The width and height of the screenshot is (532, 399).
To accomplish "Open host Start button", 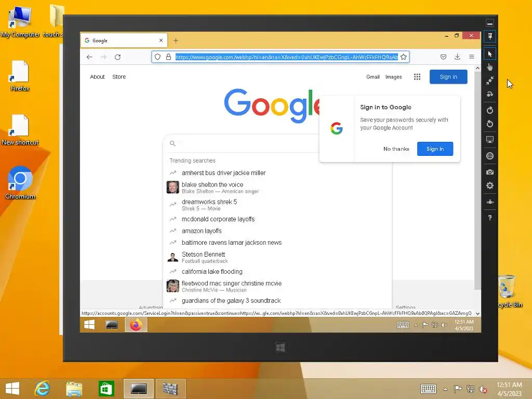I will 12,389.
